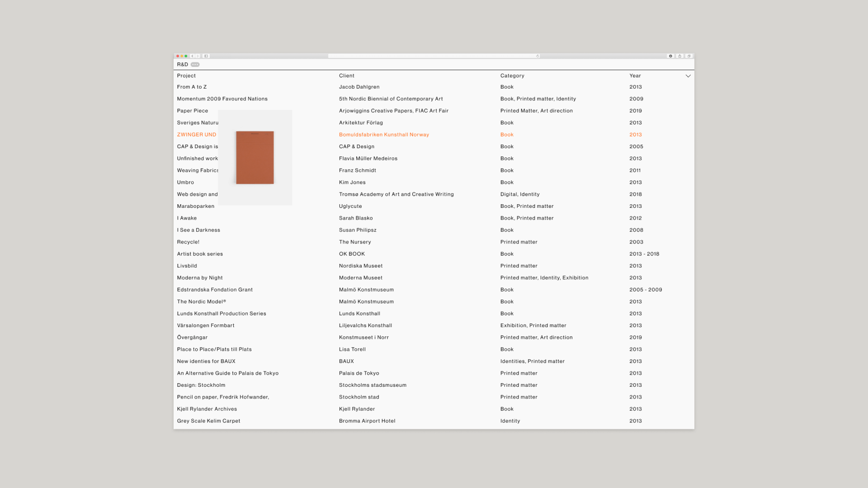Click year range 2005 - 2009
The height and width of the screenshot is (488, 868).
[646, 290]
